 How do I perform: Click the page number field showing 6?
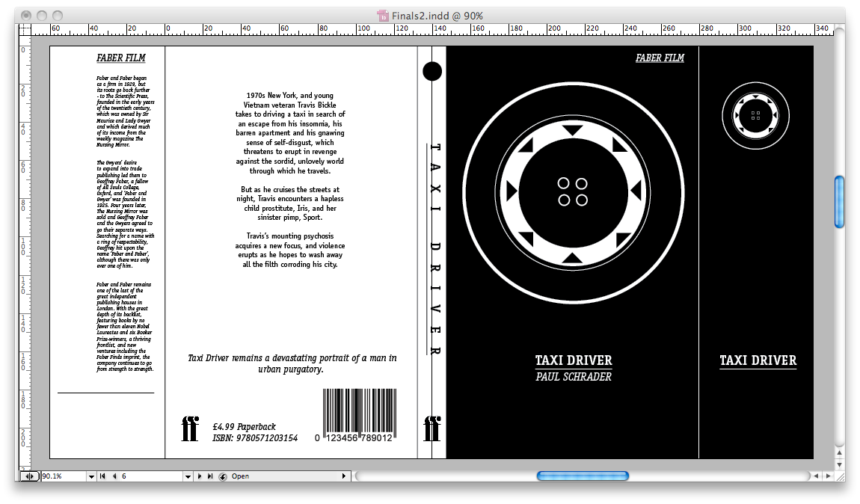pos(151,476)
